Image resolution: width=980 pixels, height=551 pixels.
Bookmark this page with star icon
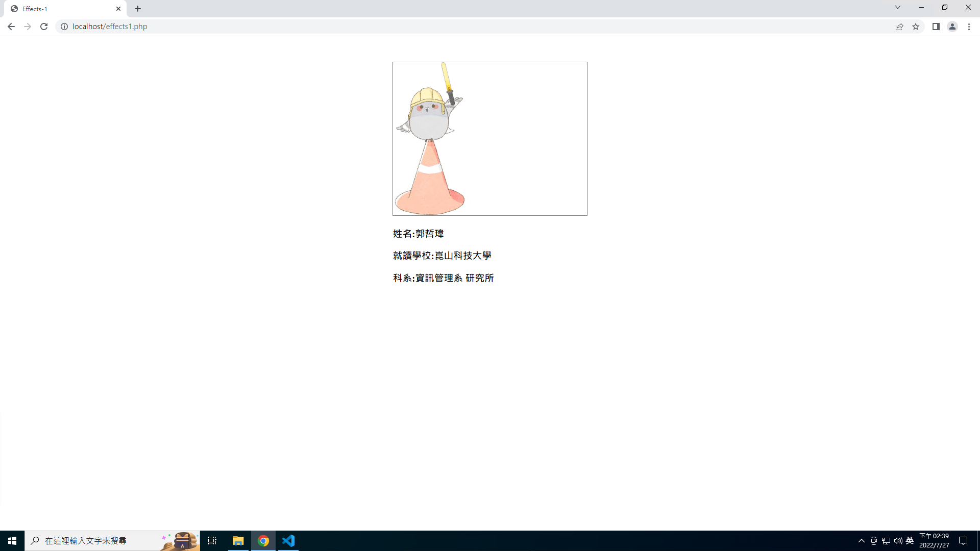tap(916, 27)
